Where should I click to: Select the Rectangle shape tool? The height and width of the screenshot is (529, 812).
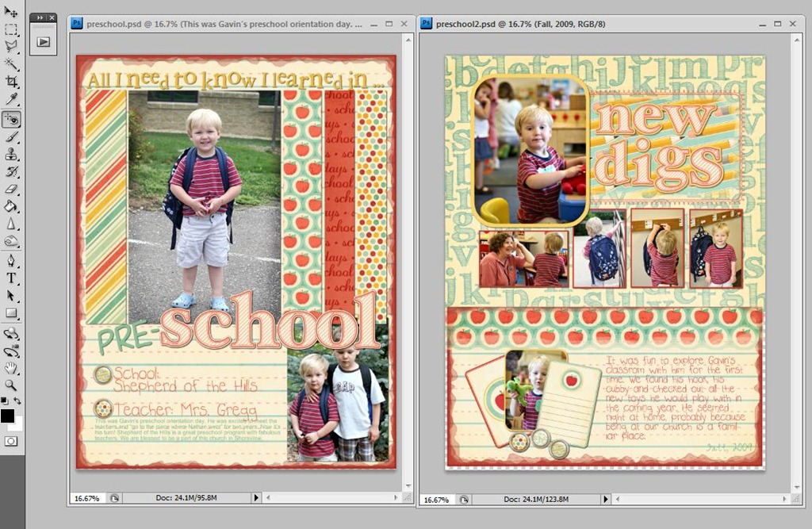pos(11,313)
